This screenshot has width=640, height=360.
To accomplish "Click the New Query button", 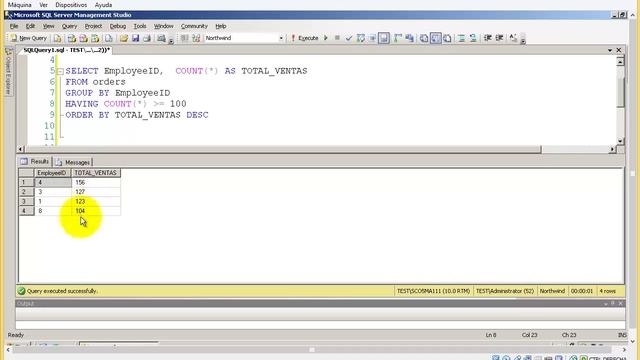I will [x=29, y=38].
